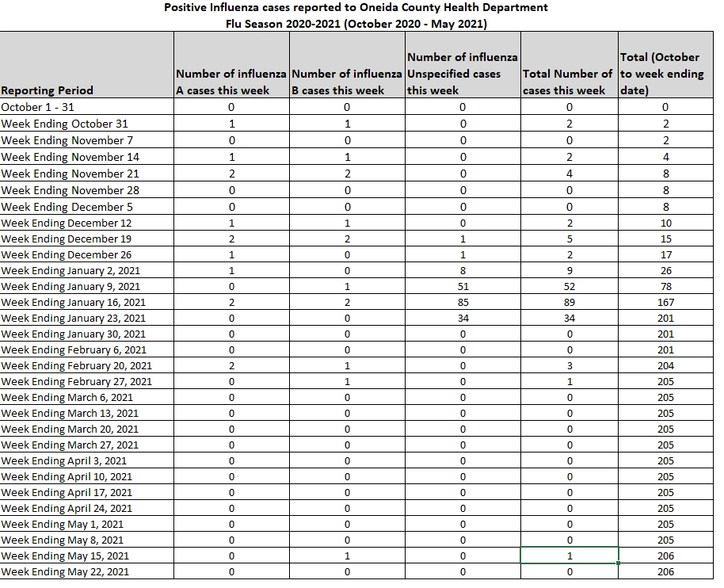Click the cumulative total 17 for December 26
724x588 pixels.
pyautogui.click(x=666, y=254)
